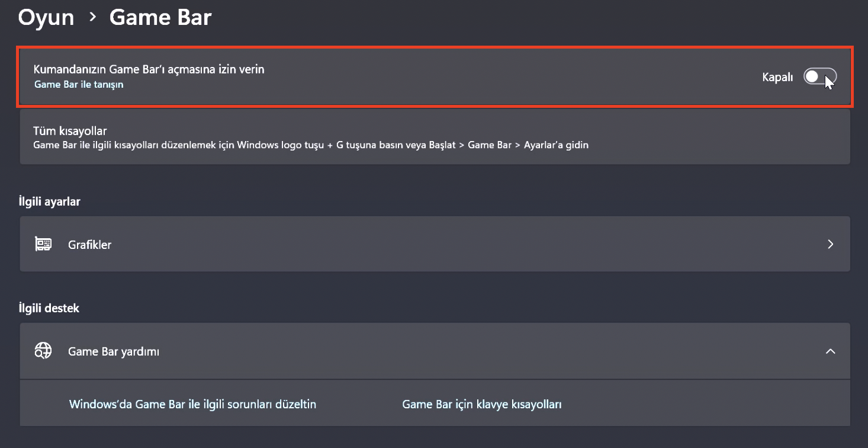Open the Game Bar ile tanışın link

79,85
